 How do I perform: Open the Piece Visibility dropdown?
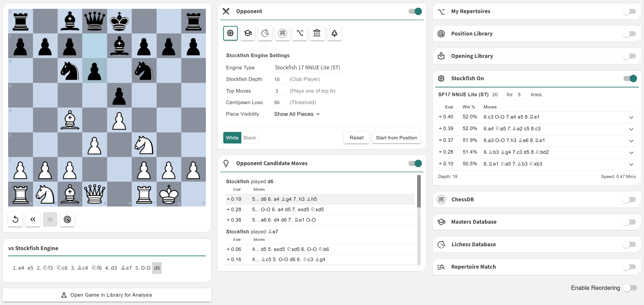296,114
